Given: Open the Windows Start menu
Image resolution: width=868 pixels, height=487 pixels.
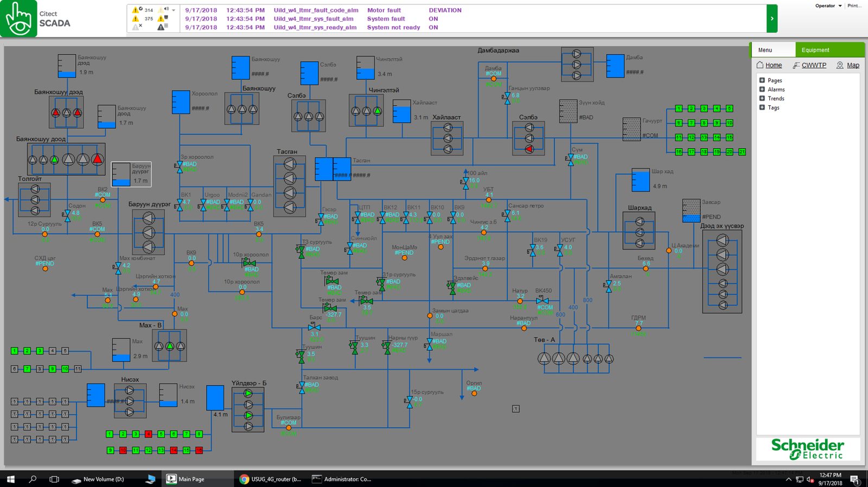Looking at the screenshot, I should click(x=10, y=479).
